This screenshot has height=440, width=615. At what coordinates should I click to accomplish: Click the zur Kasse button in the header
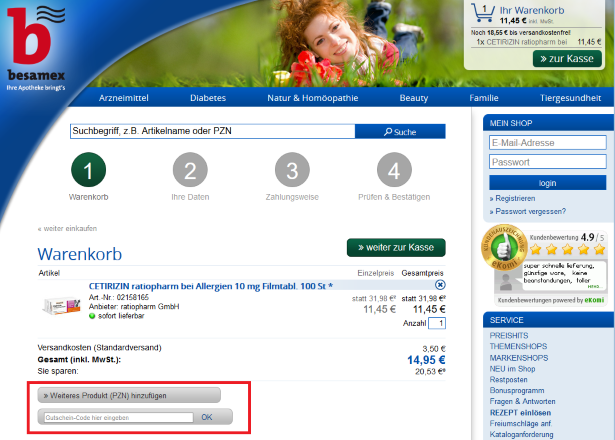click(x=567, y=59)
